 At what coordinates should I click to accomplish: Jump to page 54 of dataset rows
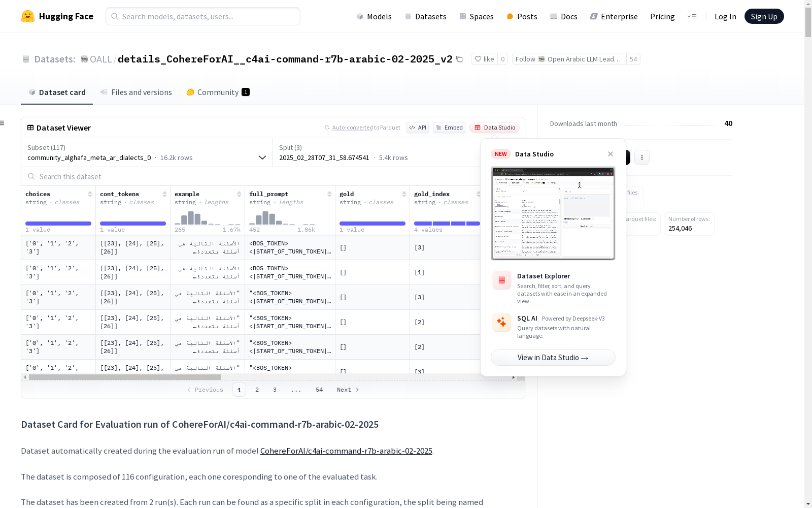319,390
